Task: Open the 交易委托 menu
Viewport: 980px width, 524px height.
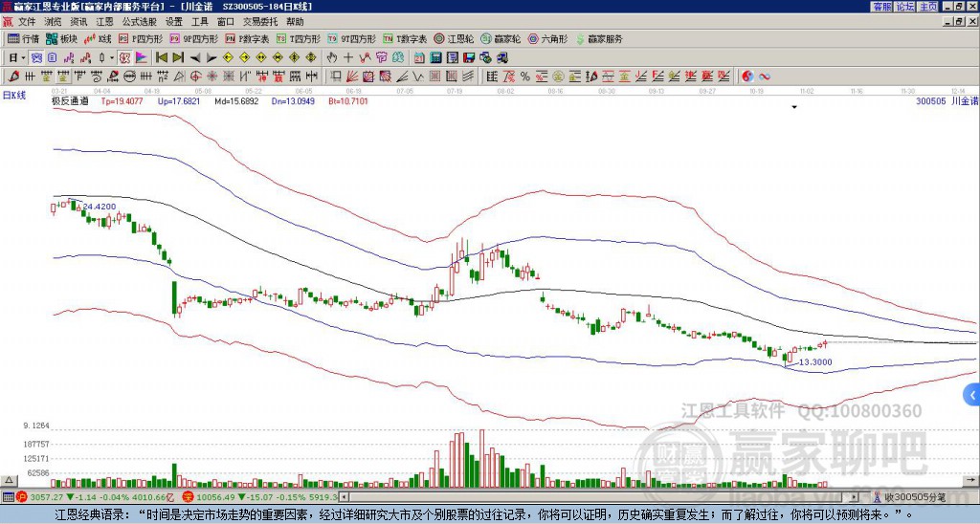Action: [260, 22]
